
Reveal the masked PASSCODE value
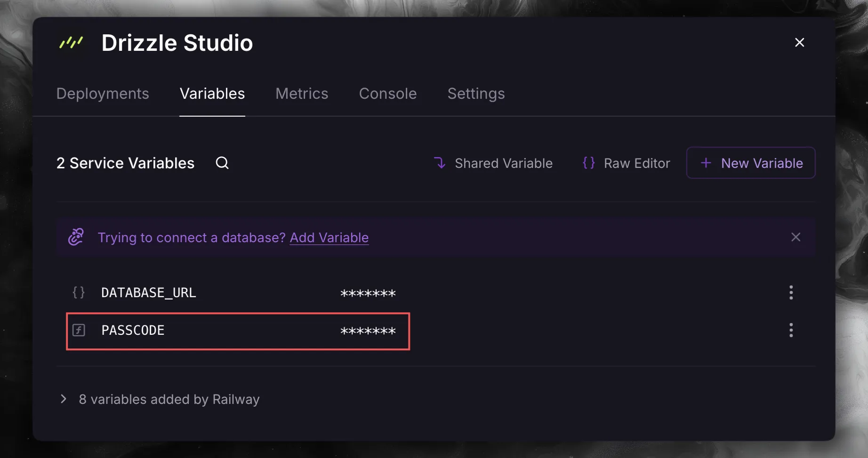tap(368, 331)
